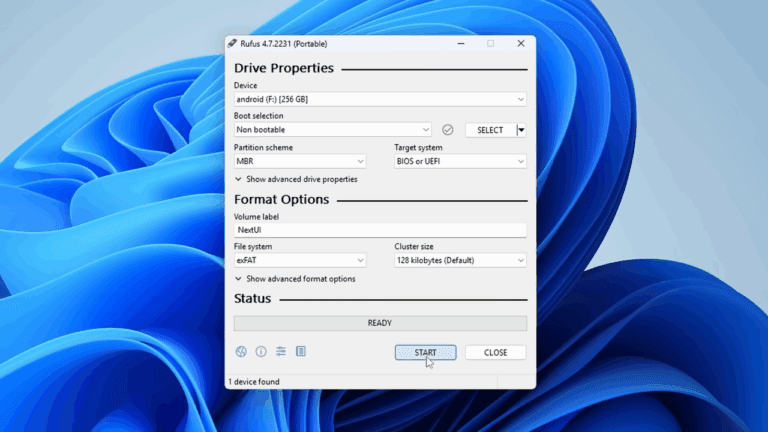Viewport: 768px width, 432px height.
Task: Click the Boot selection label
Action: click(x=259, y=116)
